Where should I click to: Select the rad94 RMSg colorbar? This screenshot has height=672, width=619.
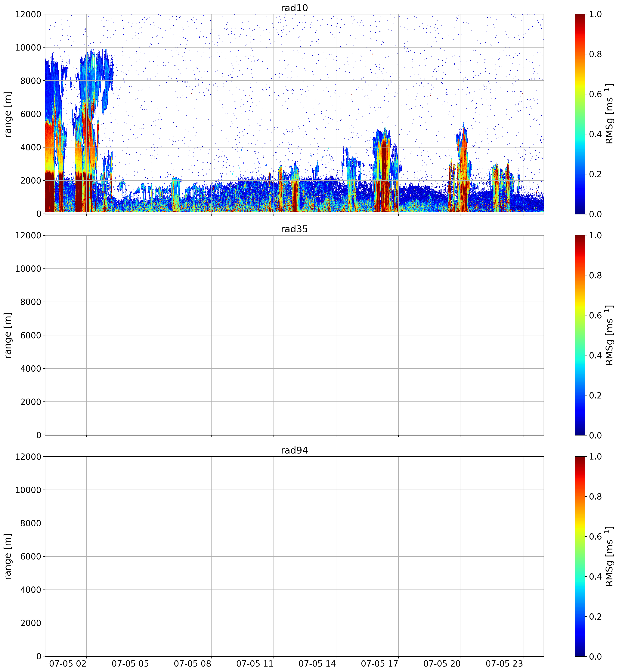tap(580, 557)
